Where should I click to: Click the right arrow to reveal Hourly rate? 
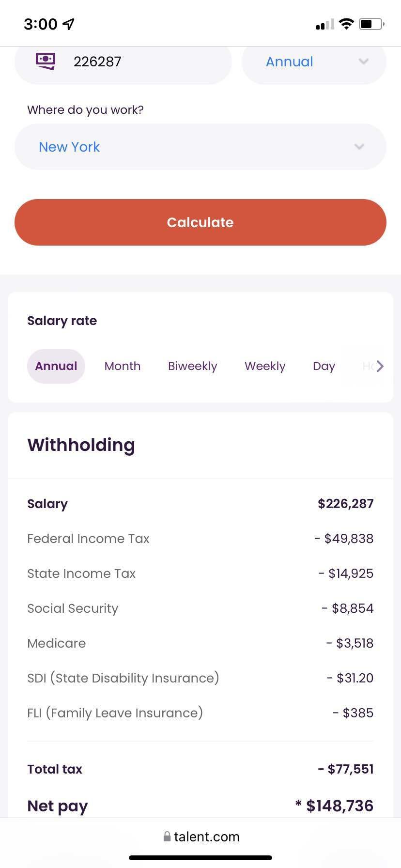[x=381, y=366]
